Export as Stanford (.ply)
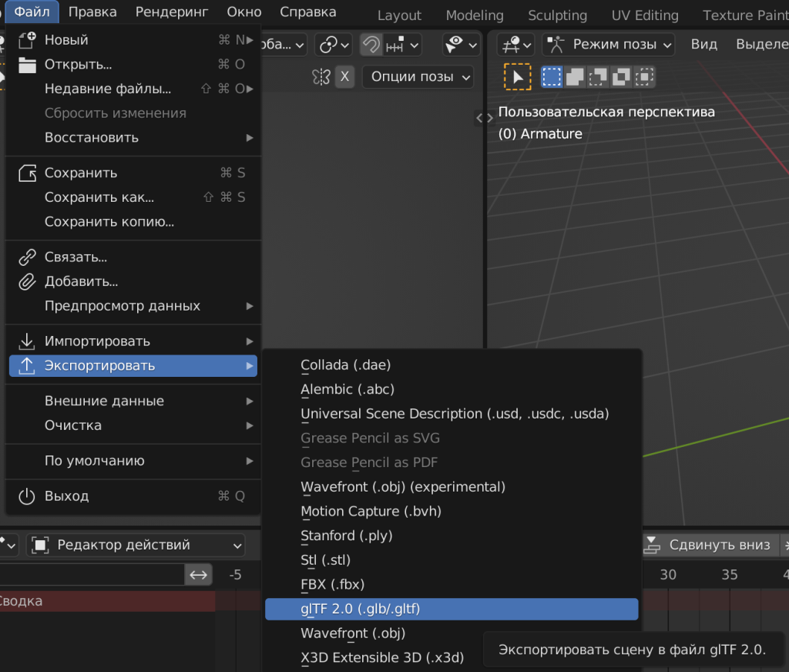 tap(452, 536)
